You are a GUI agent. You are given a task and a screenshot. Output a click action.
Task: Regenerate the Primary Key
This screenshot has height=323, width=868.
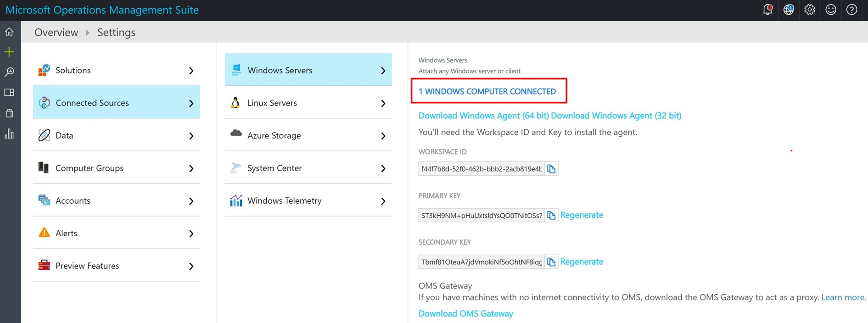[x=582, y=215]
